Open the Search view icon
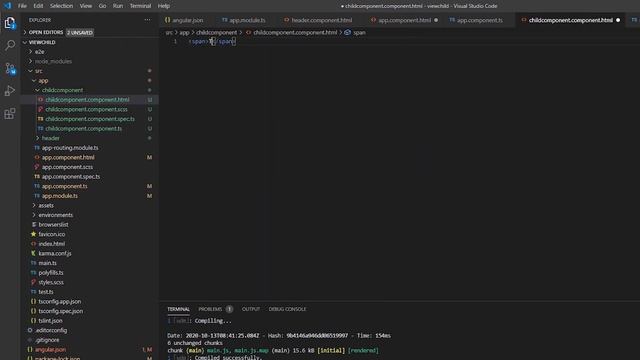 (x=10, y=45)
